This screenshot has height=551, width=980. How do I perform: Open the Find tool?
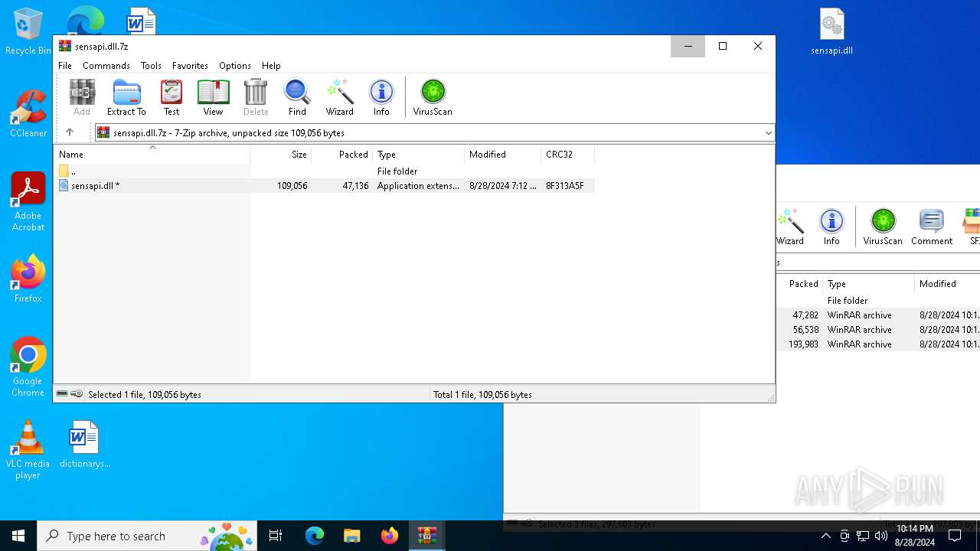(x=297, y=97)
